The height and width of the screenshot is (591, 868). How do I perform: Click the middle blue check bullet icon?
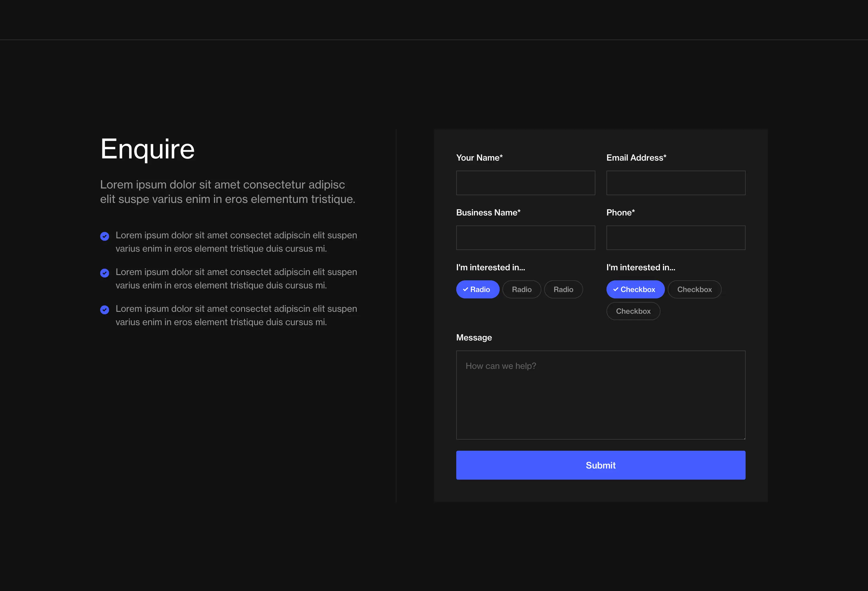[105, 273]
